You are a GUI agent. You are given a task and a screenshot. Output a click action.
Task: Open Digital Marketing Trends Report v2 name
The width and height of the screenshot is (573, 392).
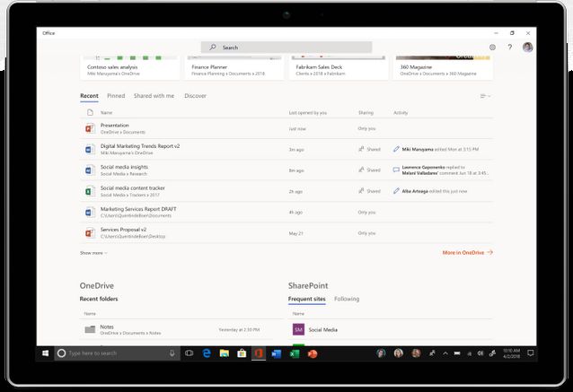pyautogui.click(x=140, y=146)
